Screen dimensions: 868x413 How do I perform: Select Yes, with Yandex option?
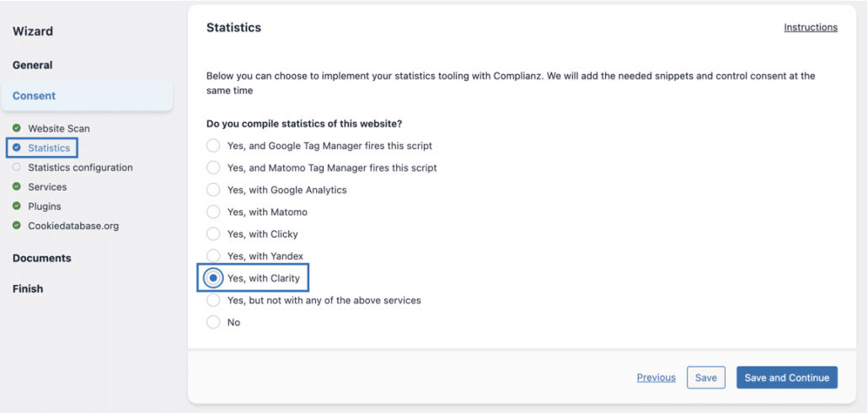click(213, 255)
